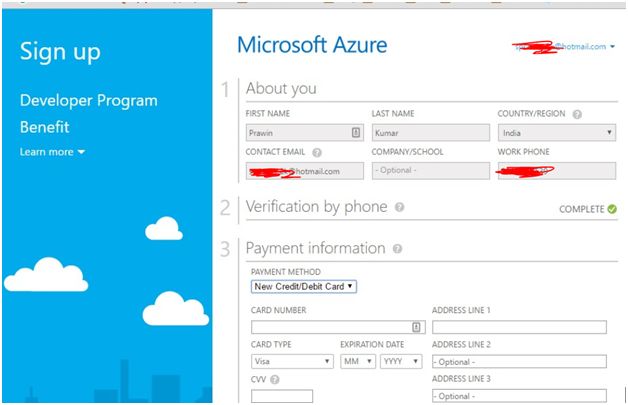The image size is (628, 405).
Task: Click the PAYMENT METHOD label
Action: (x=286, y=272)
